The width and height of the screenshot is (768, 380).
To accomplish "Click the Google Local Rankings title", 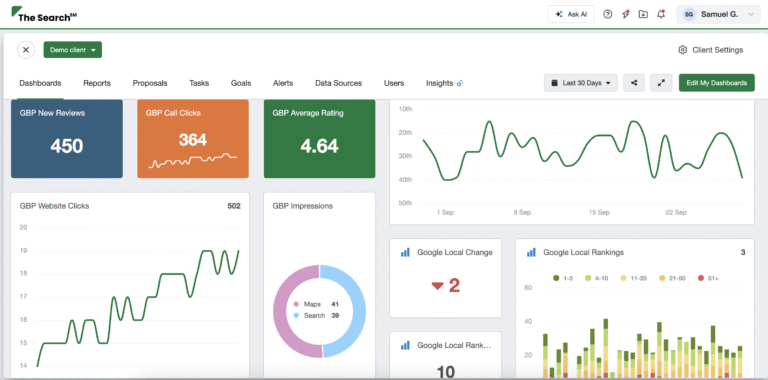I will (583, 253).
